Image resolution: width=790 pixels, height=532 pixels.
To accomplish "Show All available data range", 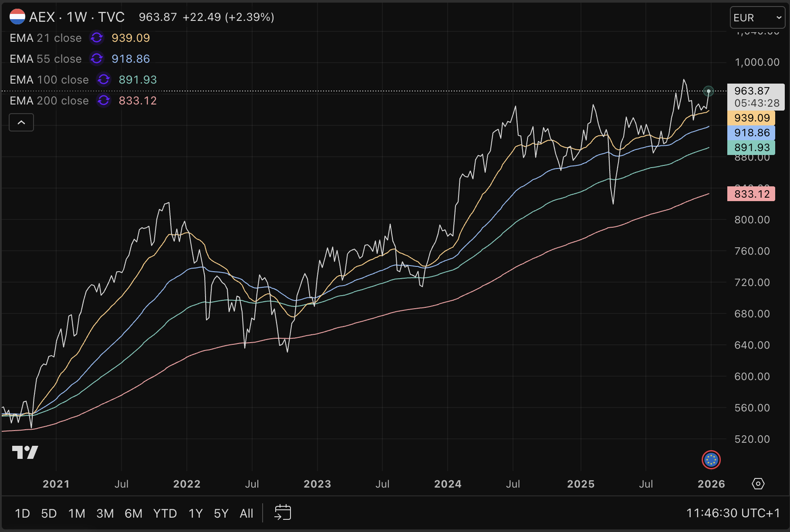I will 246,514.
